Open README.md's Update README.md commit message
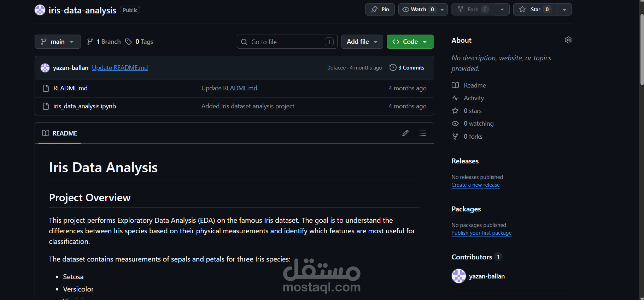 [x=229, y=88]
